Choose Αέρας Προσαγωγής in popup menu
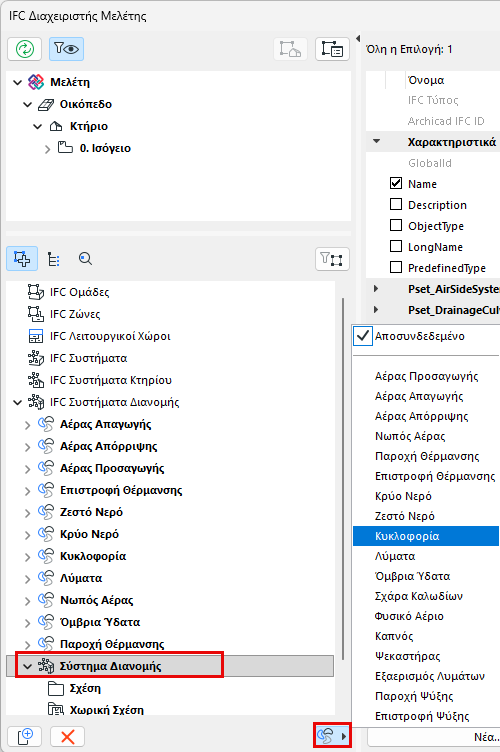500x752 pixels. pos(426,376)
